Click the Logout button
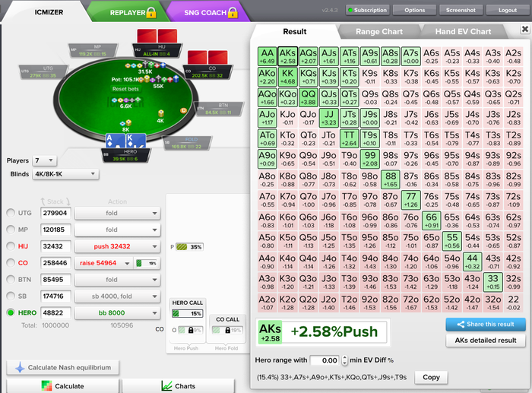This screenshot has width=532, height=393. point(508,10)
